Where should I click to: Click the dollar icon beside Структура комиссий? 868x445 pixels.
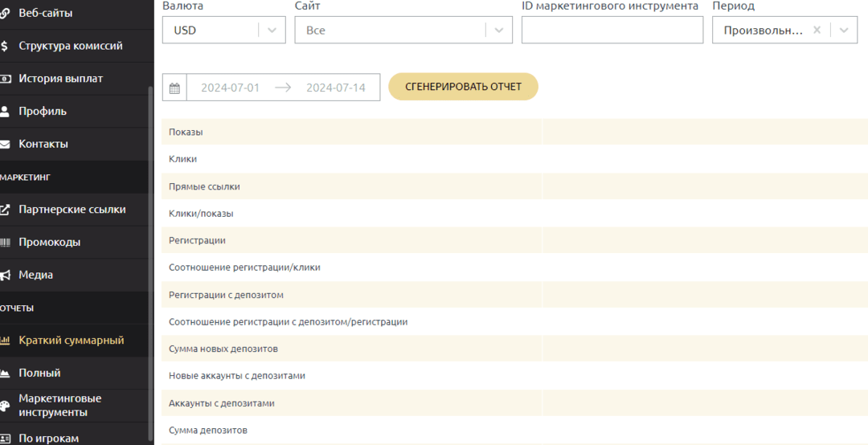(5, 46)
